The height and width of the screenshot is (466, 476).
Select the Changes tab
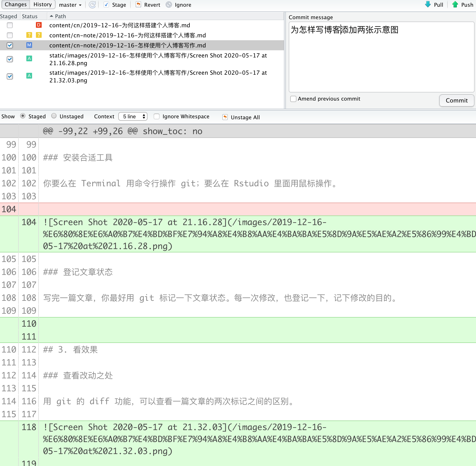point(15,5)
